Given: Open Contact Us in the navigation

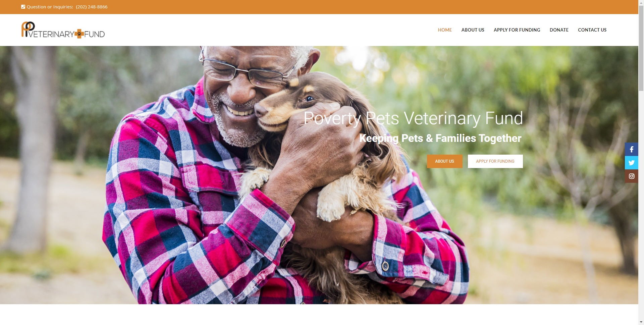Looking at the screenshot, I should [592, 30].
